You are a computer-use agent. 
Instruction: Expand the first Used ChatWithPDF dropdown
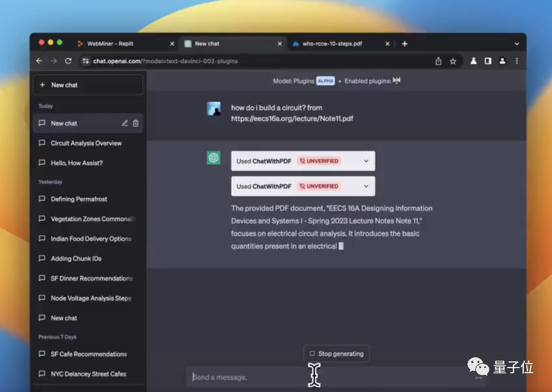point(303,161)
